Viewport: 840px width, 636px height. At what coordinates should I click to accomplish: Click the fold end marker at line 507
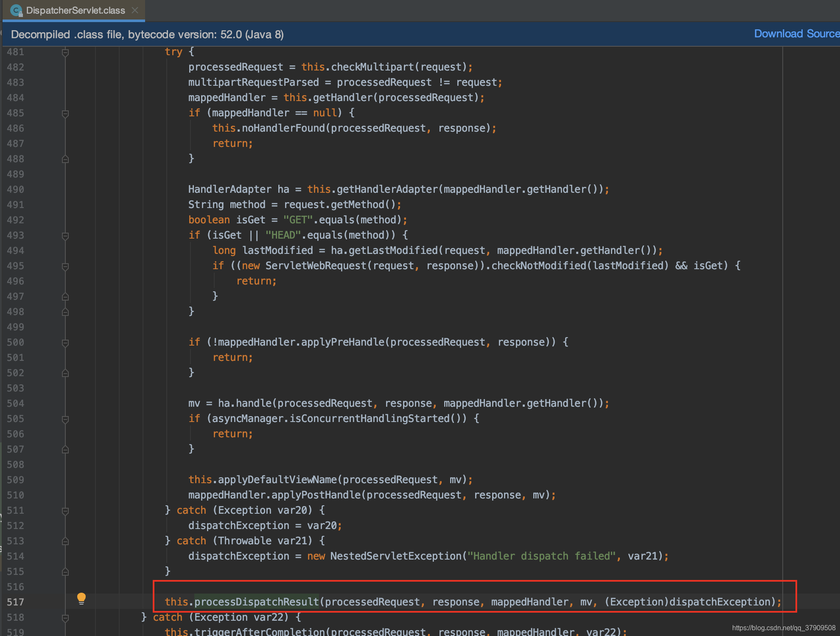coord(65,450)
